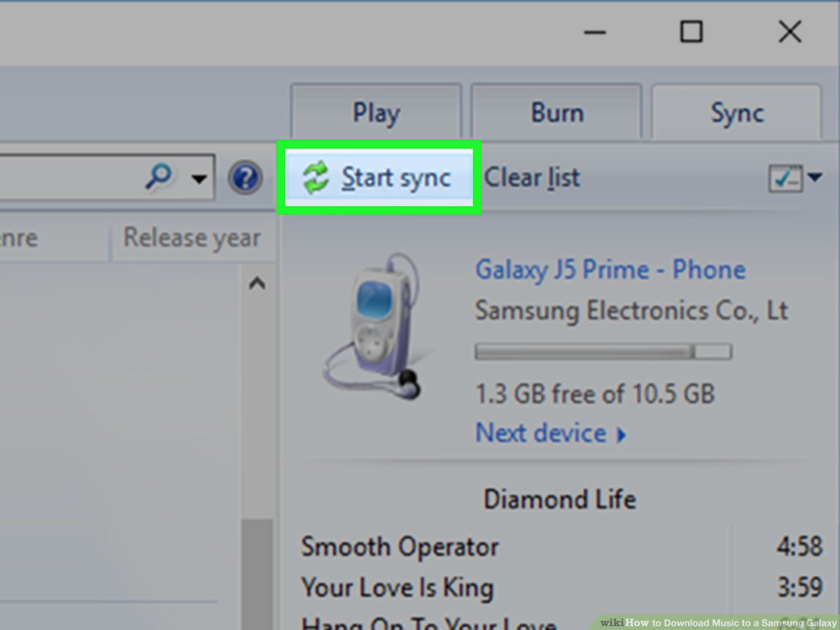Click the 4:58 track duration
840x630 pixels.
coord(799,547)
